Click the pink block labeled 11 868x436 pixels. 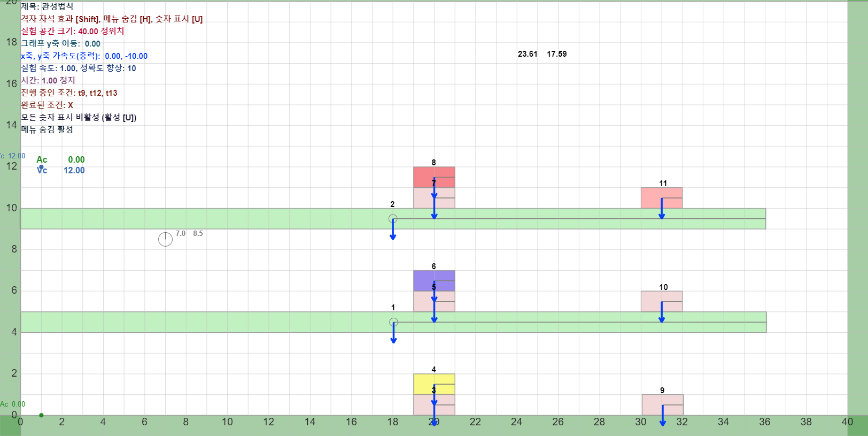click(x=662, y=198)
